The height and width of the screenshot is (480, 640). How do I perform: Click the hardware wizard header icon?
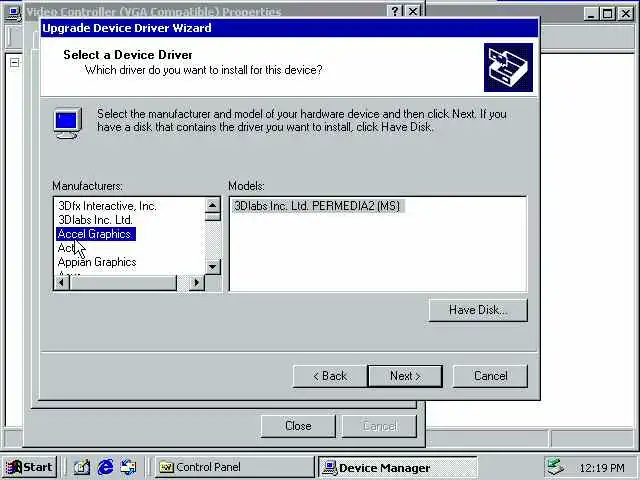(x=508, y=67)
